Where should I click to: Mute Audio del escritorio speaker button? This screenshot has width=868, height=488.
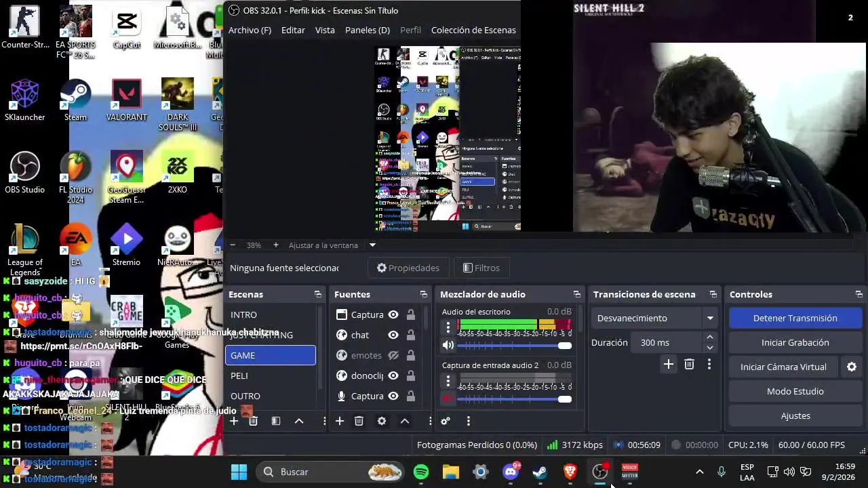point(448,346)
